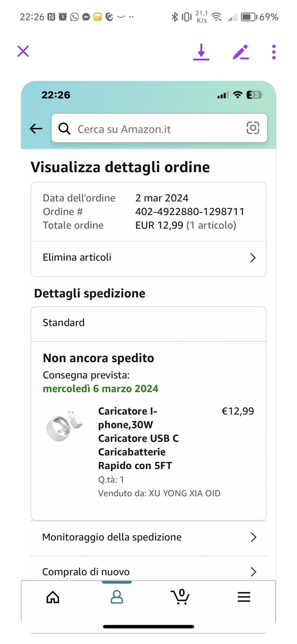Open the shopping cart icon
This screenshot has width=297, height=644.
click(x=180, y=597)
